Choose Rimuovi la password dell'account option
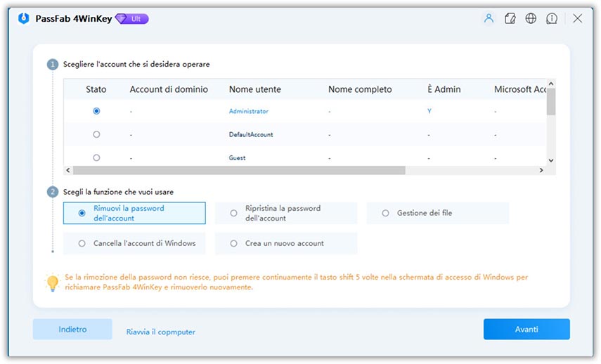The image size is (601, 364). click(134, 213)
